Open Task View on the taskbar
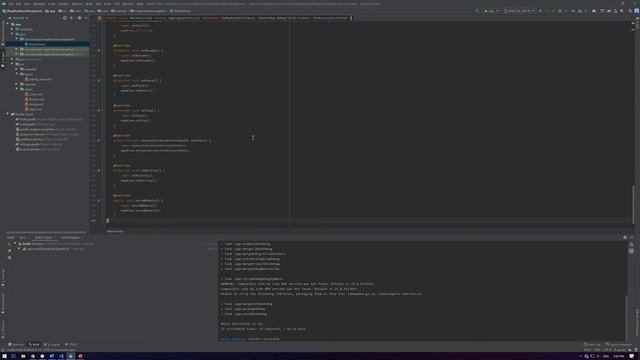Image resolution: width=640 pixels, height=360 pixels. click(13, 356)
